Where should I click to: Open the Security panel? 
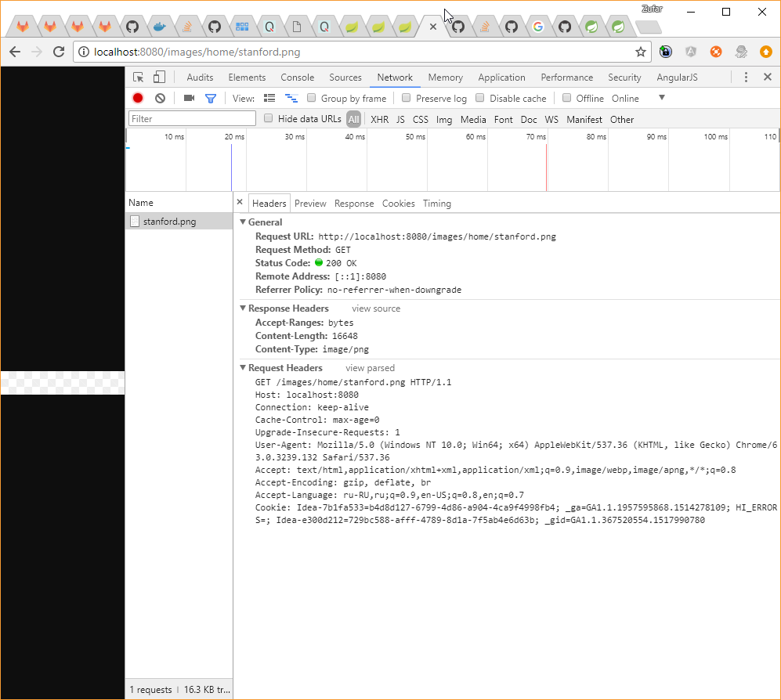tap(624, 78)
